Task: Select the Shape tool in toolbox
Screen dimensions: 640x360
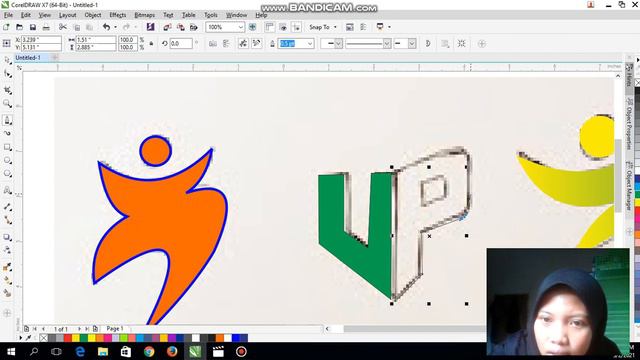Action: [x=7, y=74]
